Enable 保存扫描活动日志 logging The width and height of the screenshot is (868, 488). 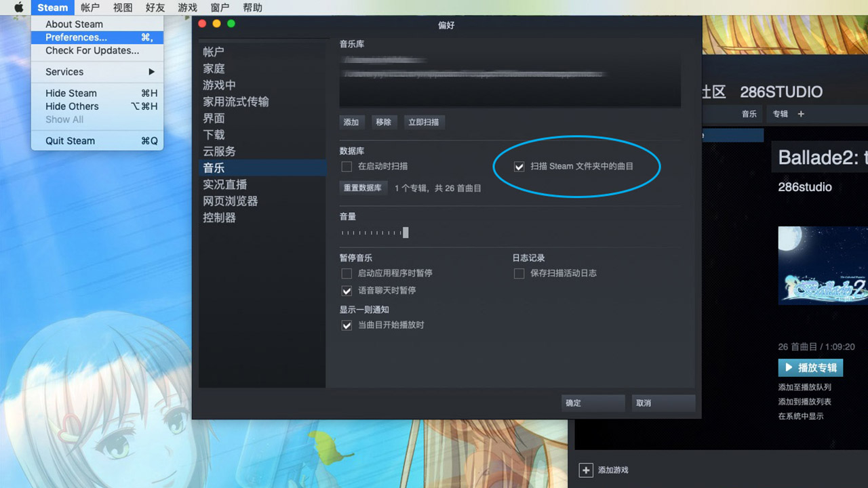pyautogui.click(x=518, y=273)
